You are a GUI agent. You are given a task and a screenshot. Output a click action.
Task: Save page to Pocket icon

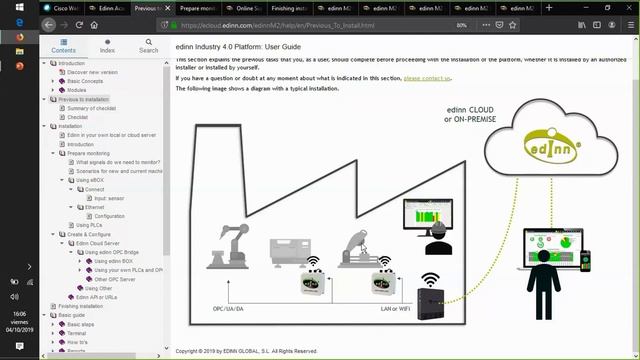click(499, 25)
